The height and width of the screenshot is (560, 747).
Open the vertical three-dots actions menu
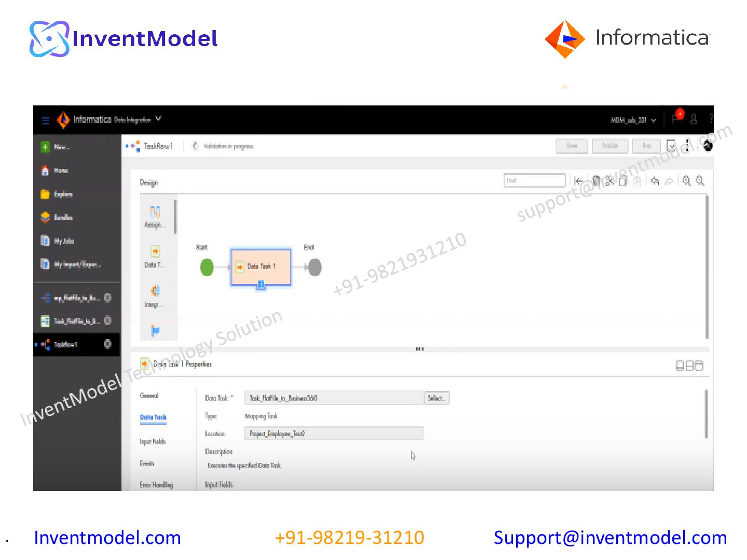coord(687,146)
